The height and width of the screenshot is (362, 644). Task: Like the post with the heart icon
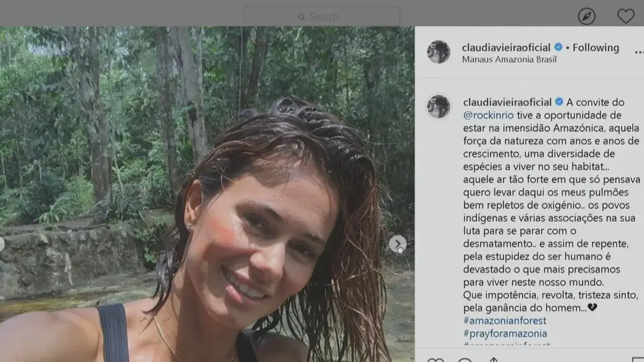pyautogui.click(x=435, y=359)
